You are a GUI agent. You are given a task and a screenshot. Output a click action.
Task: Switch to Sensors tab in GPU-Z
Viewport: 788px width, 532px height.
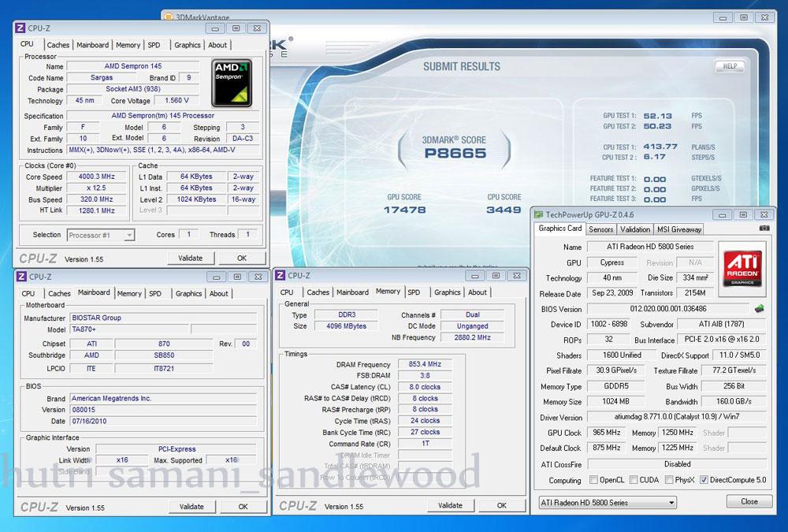601,229
